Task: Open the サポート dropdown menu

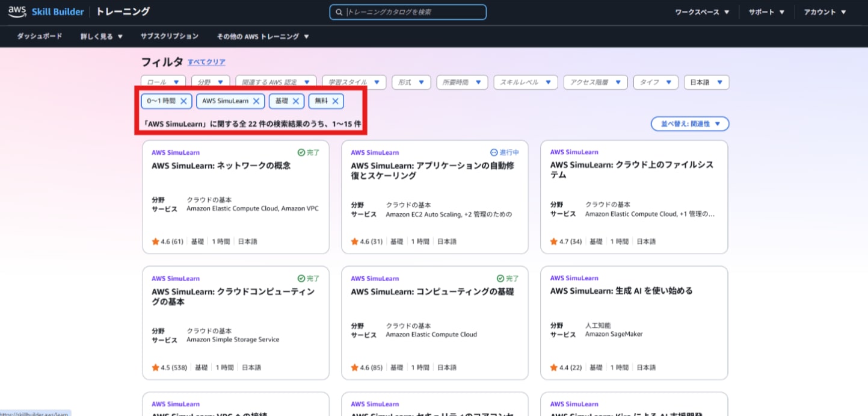Action: click(766, 12)
